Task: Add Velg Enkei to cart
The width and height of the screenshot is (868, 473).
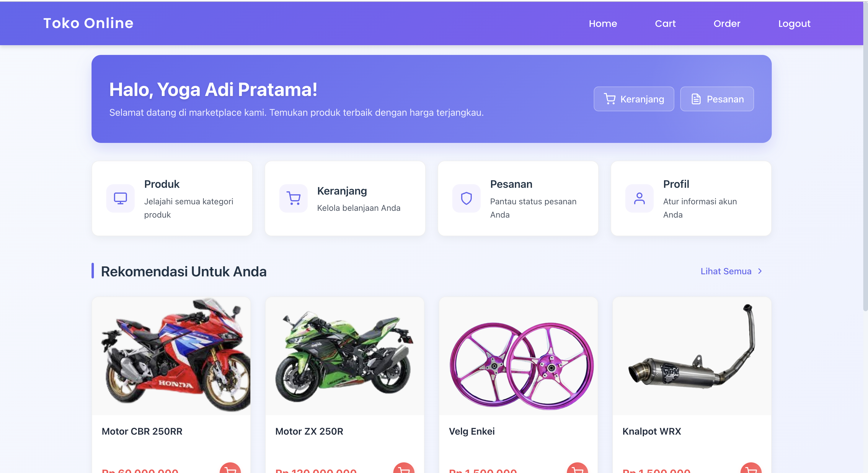Action: (x=577, y=469)
